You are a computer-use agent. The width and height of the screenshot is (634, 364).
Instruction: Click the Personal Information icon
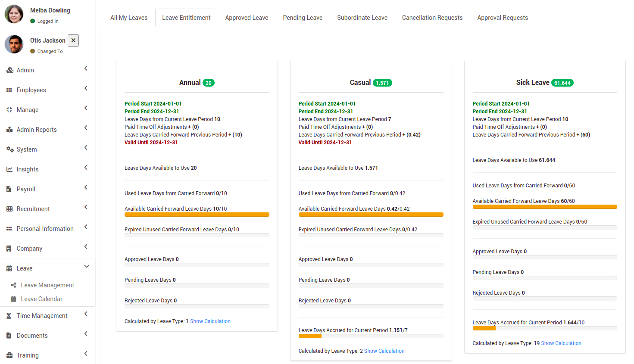pyautogui.click(x=9, y=229)
